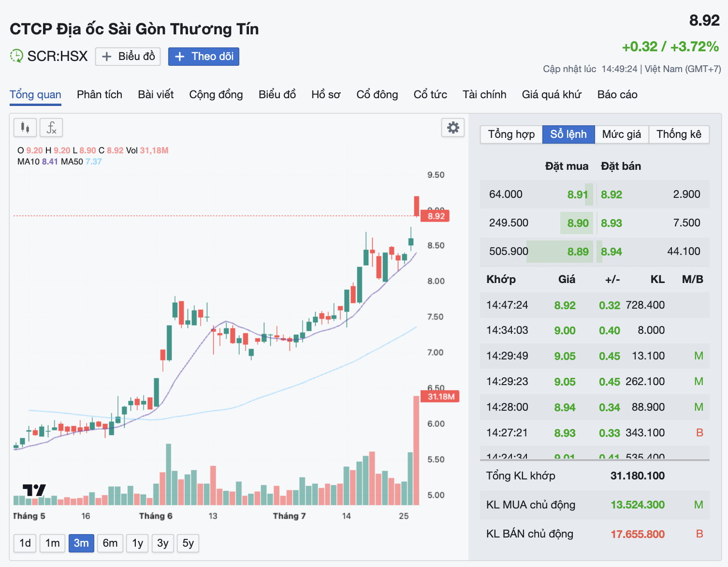Click the Tháng 7 date label on axis
This screenshot has height=567, width=728.
coord(289,516)
